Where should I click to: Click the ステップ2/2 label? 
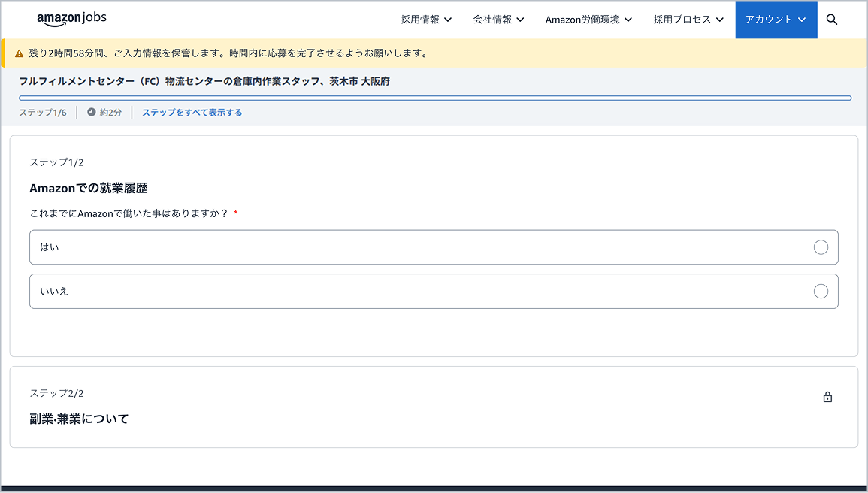click(56, 393)
